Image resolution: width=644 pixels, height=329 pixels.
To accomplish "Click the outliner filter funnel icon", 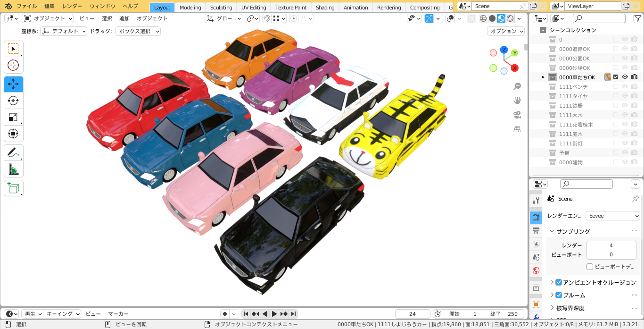I will (x=637, y=18).
